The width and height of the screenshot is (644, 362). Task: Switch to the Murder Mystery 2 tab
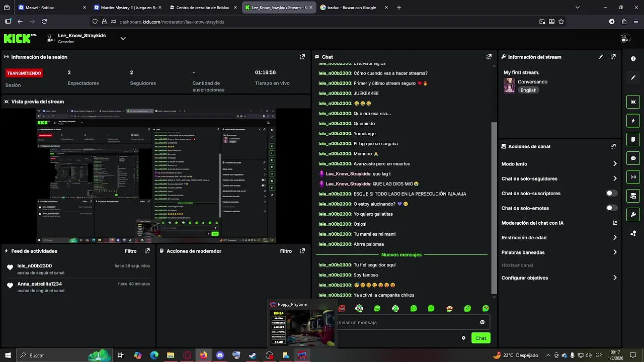128,8
